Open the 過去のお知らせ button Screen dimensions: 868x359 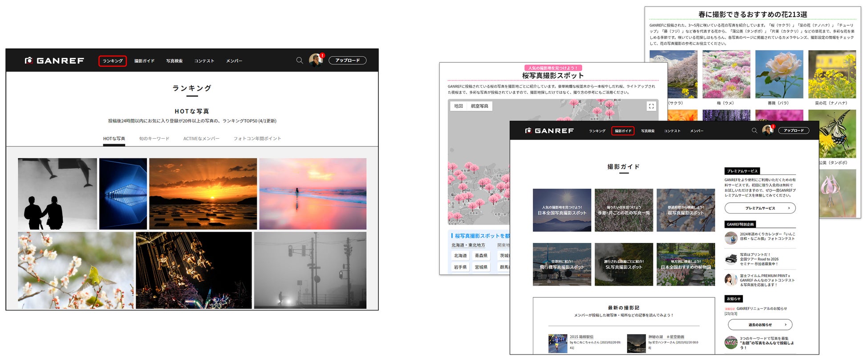point(760,325)
